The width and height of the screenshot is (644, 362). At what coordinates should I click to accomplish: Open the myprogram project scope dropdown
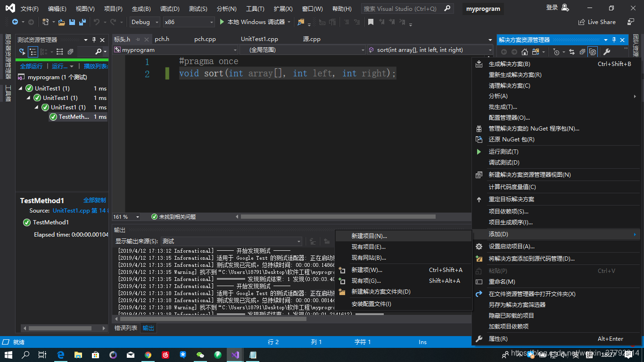[176, 49]
